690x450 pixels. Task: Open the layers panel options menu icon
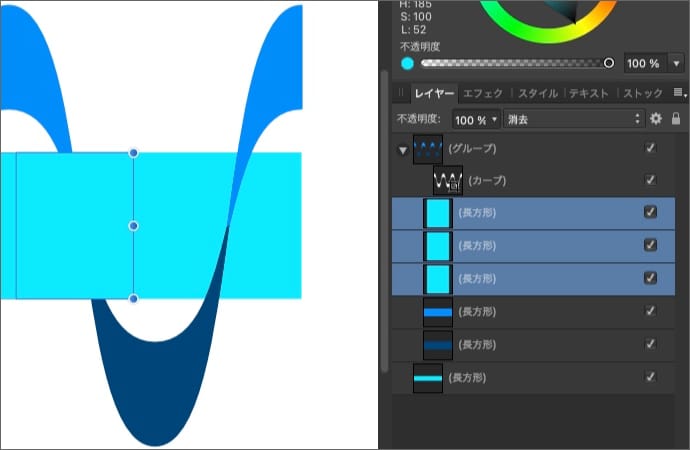(x=679, y=93)
